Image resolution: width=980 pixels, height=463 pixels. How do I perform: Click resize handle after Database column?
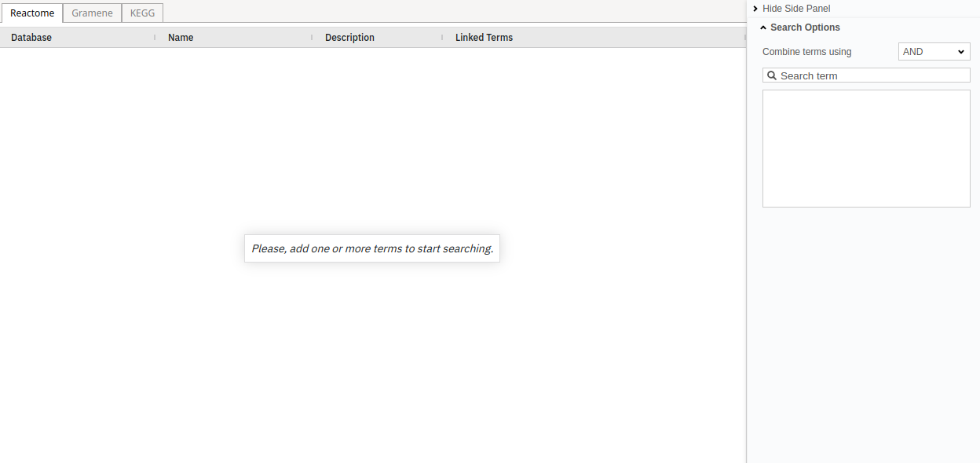pyautogui.click(x=154, y=37)
